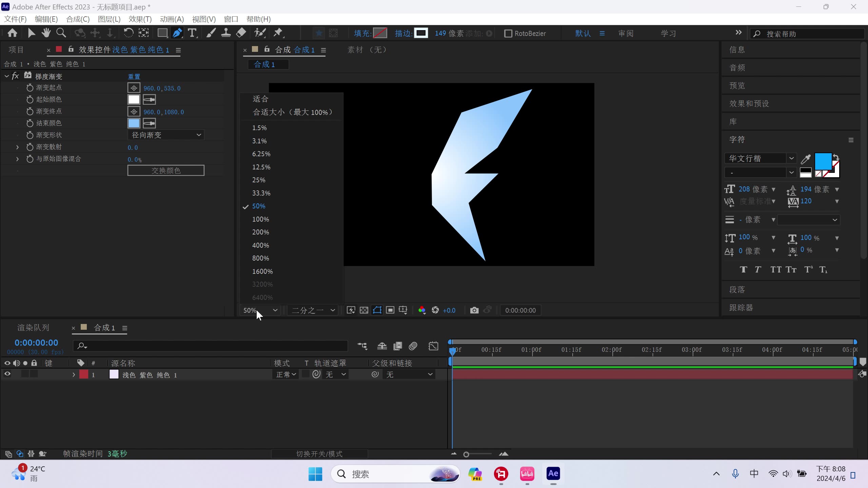Open the 二分之一 resolution dropdown
The width and height of the screenshot is (868, 488).
[x=313, y=310]
